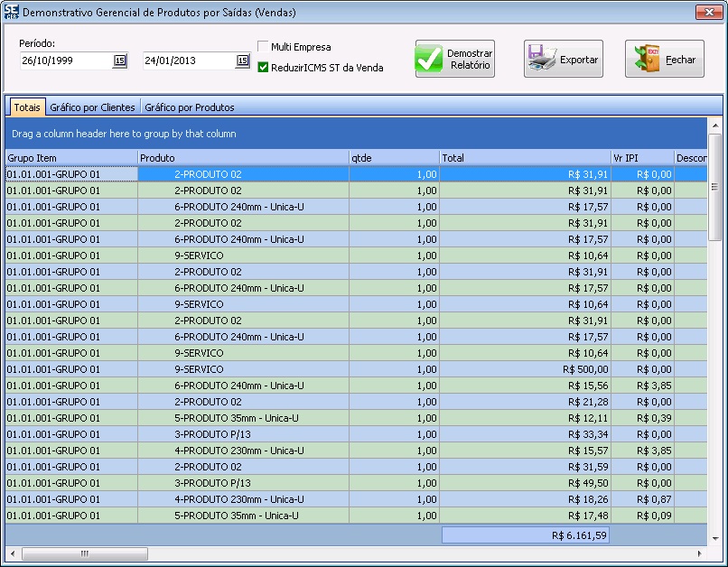Open calendar picker for end date 24/01/2013
Viewport: 728px width, 567px height.
[242, 60]
